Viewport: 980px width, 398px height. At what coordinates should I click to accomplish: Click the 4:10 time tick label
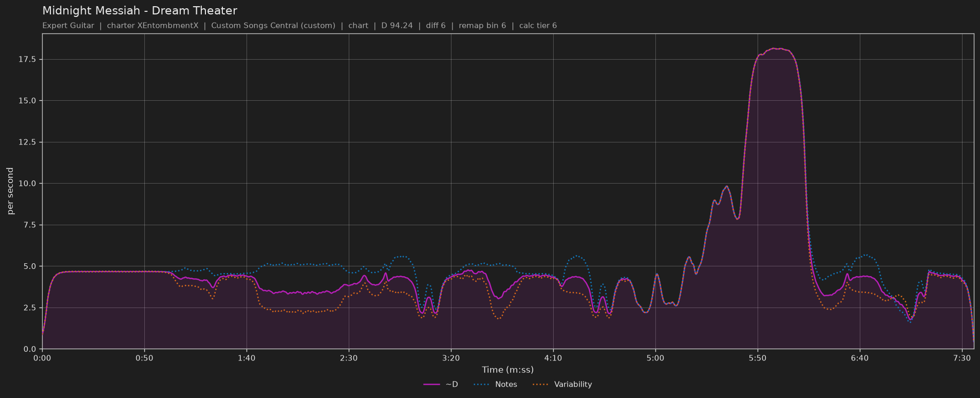click(553, 358)
